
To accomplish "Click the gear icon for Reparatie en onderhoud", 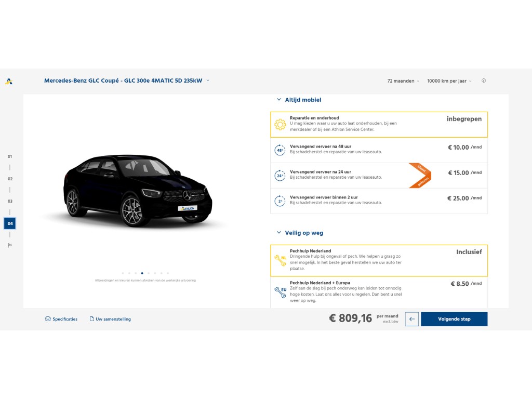I will pyautogui.click(x=280, y=125).
